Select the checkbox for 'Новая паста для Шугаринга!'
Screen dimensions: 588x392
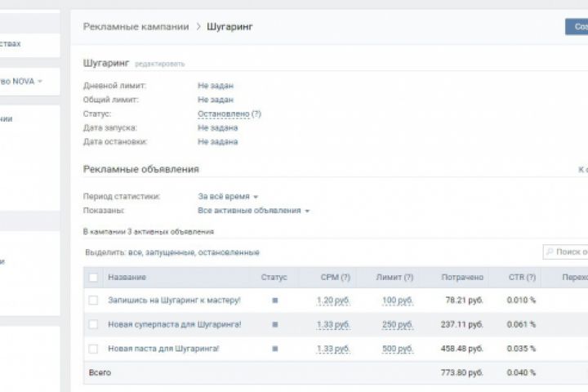point(93,349)
